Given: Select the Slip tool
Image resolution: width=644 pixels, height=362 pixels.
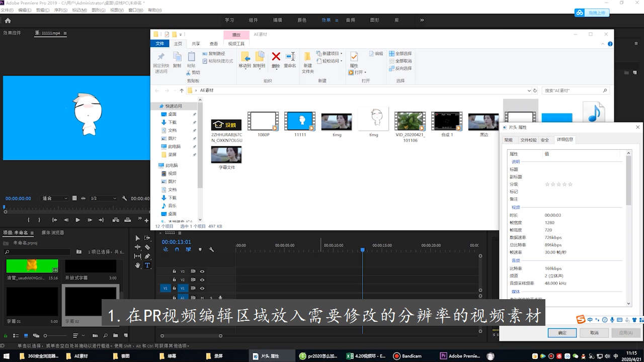Looking at the screenshot, I should [137, 256].
